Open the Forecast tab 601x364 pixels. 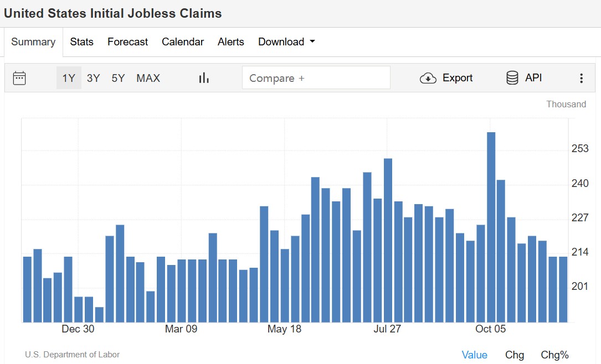127,41
